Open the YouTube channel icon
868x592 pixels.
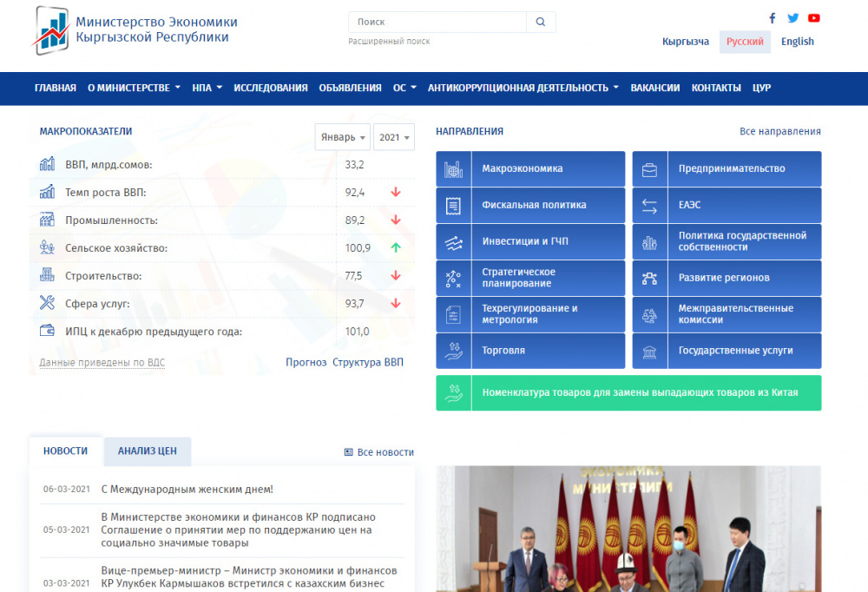814,18
